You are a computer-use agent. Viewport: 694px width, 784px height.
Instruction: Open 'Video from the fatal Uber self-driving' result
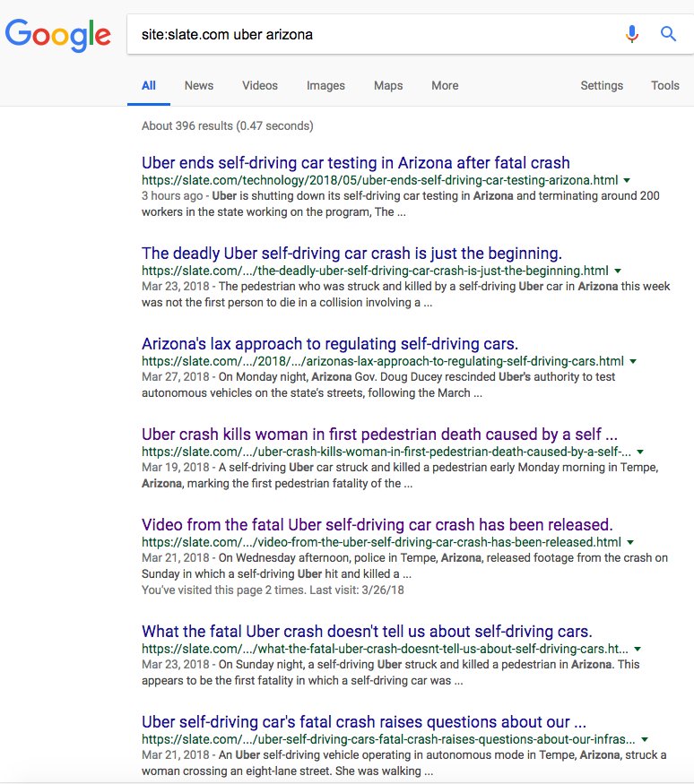[377, 524]
